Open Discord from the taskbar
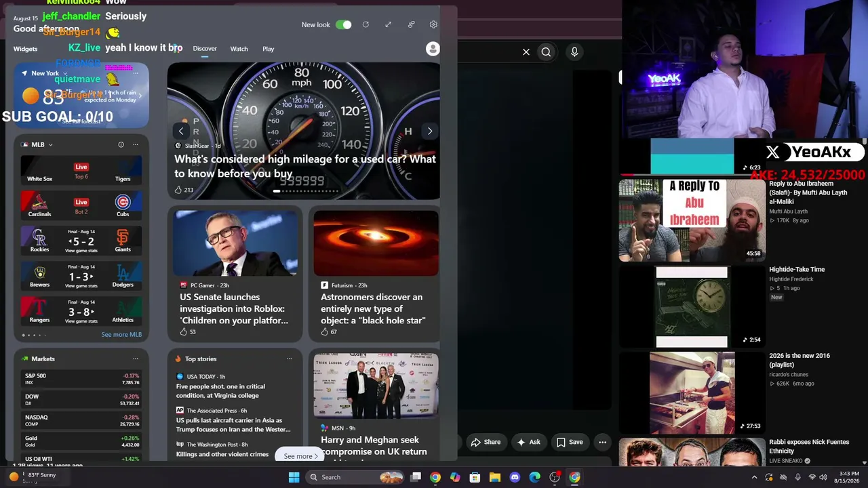This screenshot has width=868, height=488. pos(515,477)
